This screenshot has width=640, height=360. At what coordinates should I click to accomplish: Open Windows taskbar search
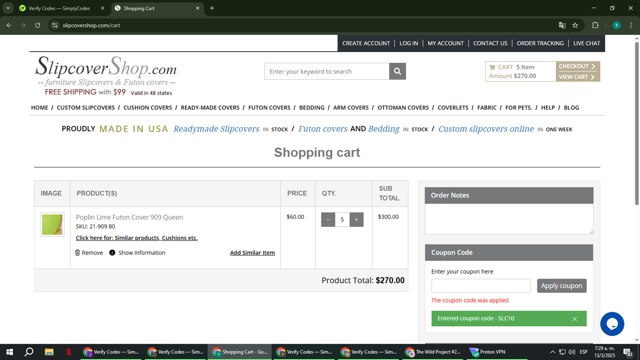point(29,352)
